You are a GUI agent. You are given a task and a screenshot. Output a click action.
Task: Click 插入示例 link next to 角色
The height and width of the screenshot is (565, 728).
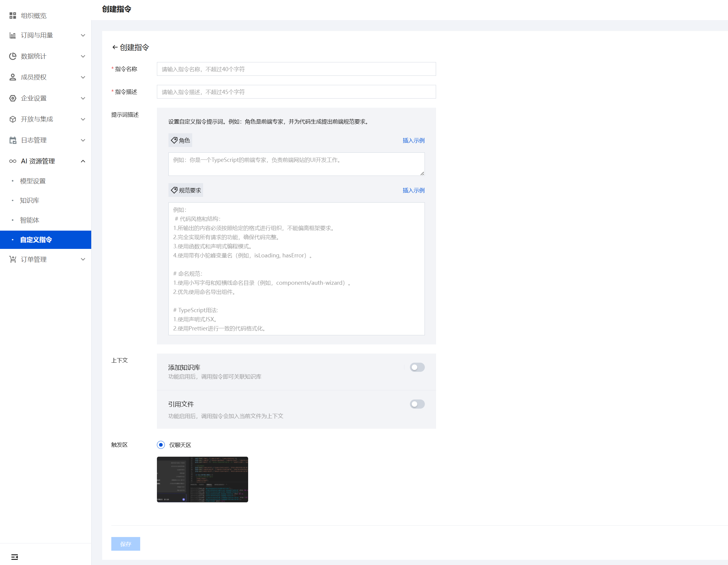pos(413,141)
